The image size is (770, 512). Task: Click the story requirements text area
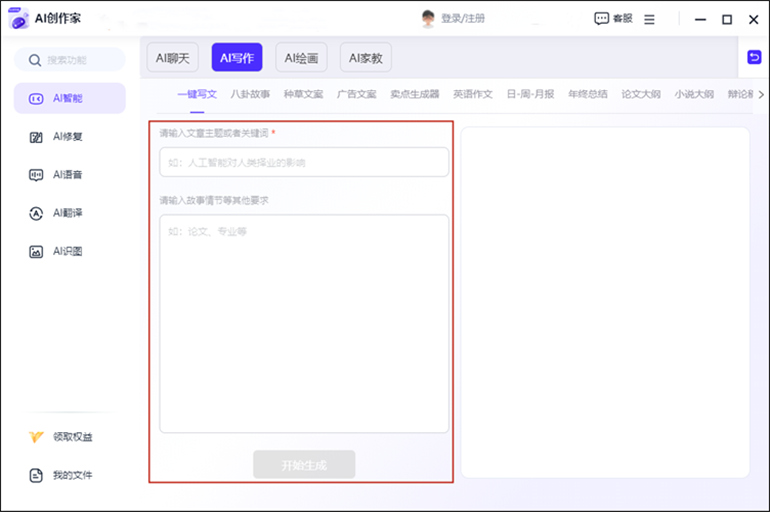coord(304,323)
